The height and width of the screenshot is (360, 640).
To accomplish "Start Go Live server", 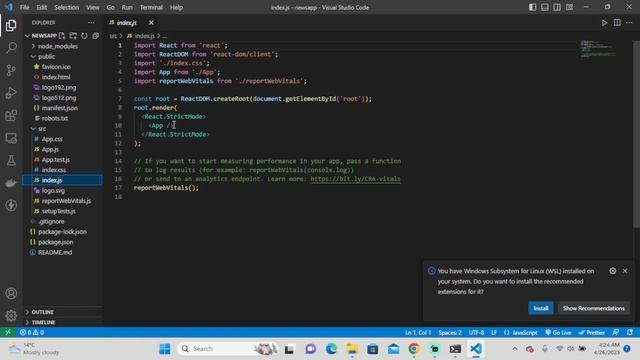I will coord(558,332).
